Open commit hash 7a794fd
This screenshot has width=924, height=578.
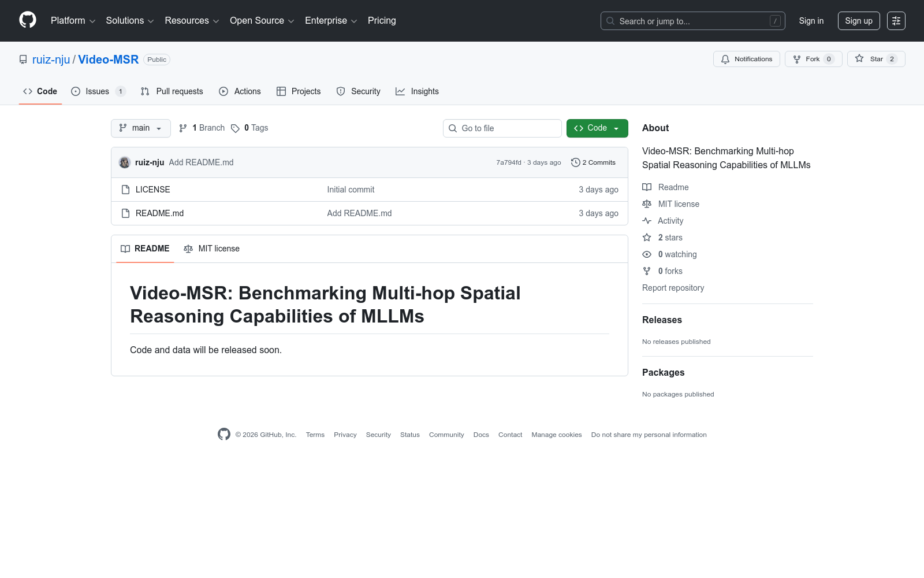pyautogui.click(x=508, y=162)
